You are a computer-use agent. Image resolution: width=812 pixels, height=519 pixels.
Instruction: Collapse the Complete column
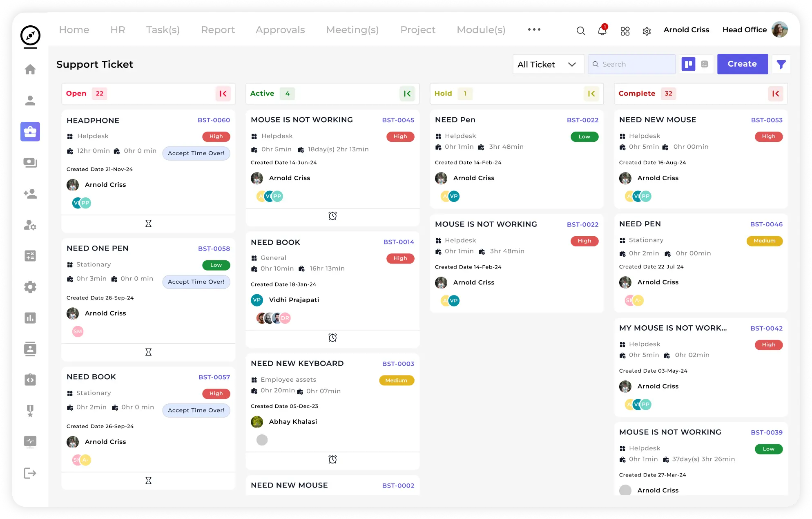(x=776, y=94)
